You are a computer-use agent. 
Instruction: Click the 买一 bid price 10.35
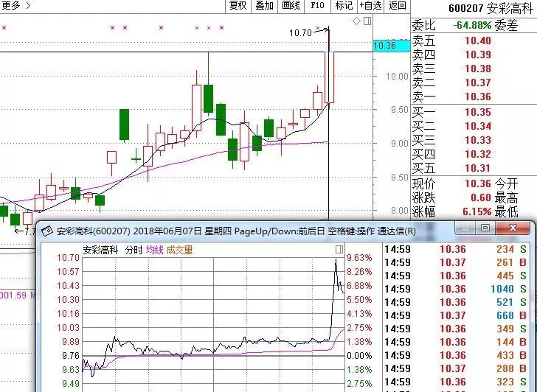477,112
